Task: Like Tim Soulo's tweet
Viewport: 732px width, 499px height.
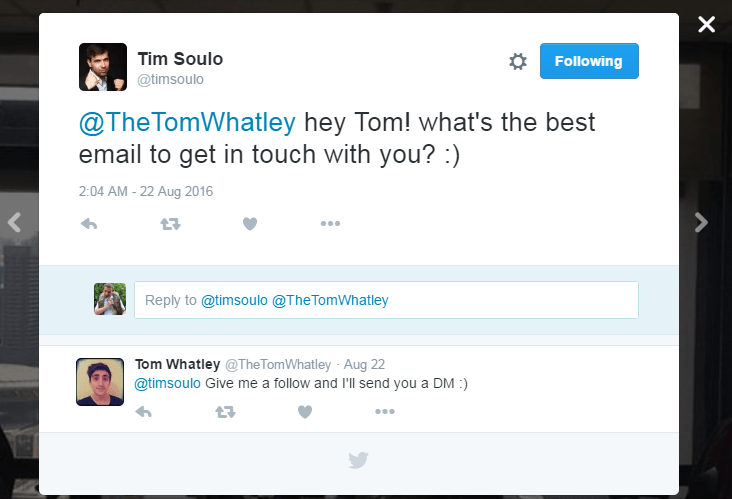Action: (250, 224)
